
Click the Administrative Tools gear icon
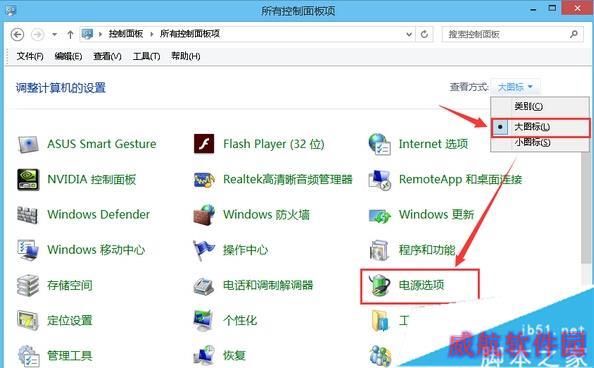pyautogui.click(x=28, y=355)
